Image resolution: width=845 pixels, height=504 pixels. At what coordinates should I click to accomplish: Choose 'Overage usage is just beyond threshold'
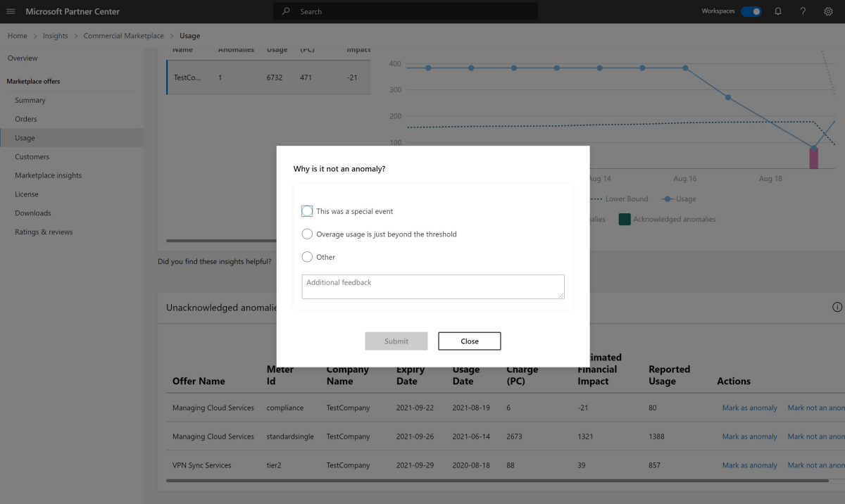[x=307, y=234]
